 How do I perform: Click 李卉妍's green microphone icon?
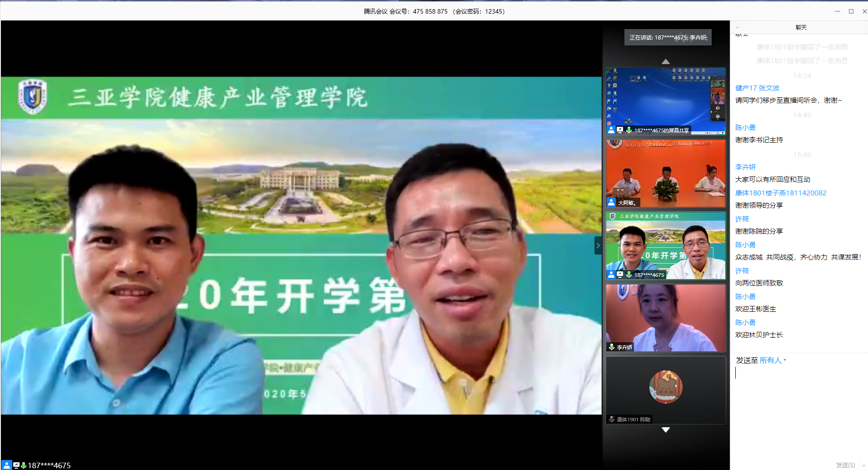(x=612, y=347)
